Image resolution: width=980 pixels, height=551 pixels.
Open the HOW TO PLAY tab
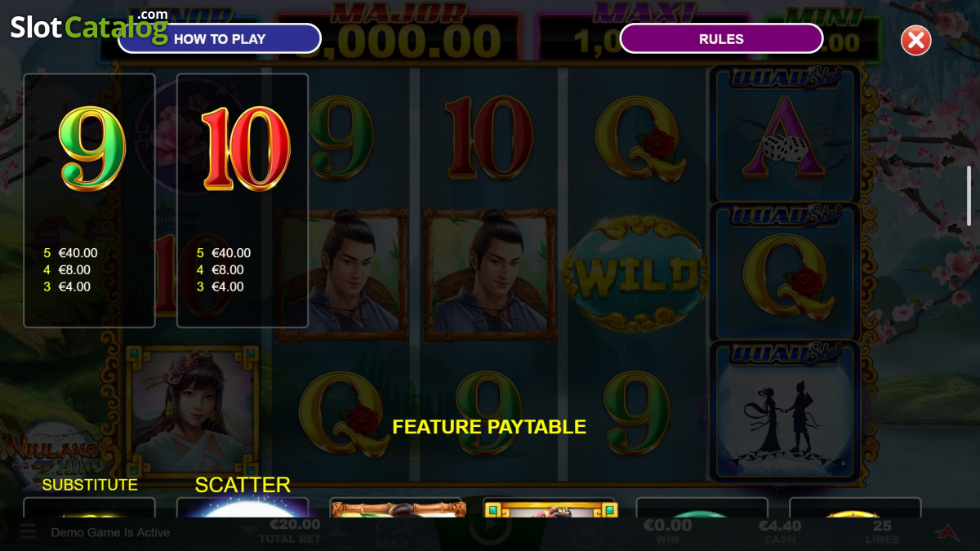(220, 38)
